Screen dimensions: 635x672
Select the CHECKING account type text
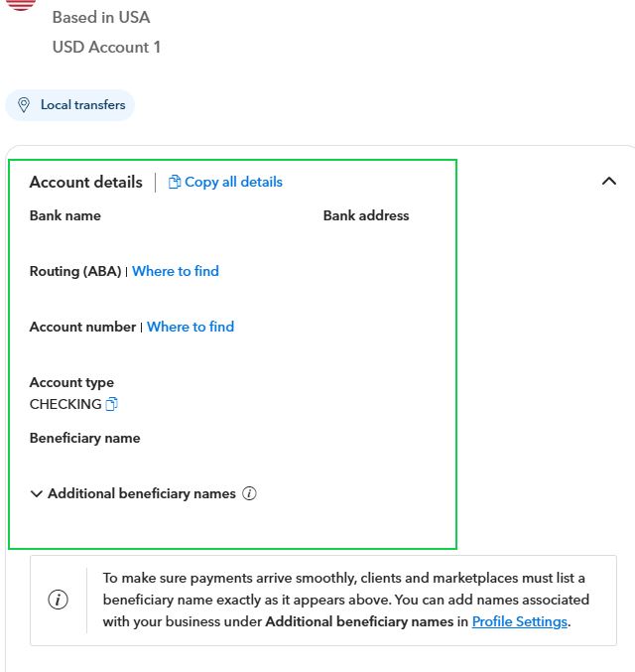65,404
